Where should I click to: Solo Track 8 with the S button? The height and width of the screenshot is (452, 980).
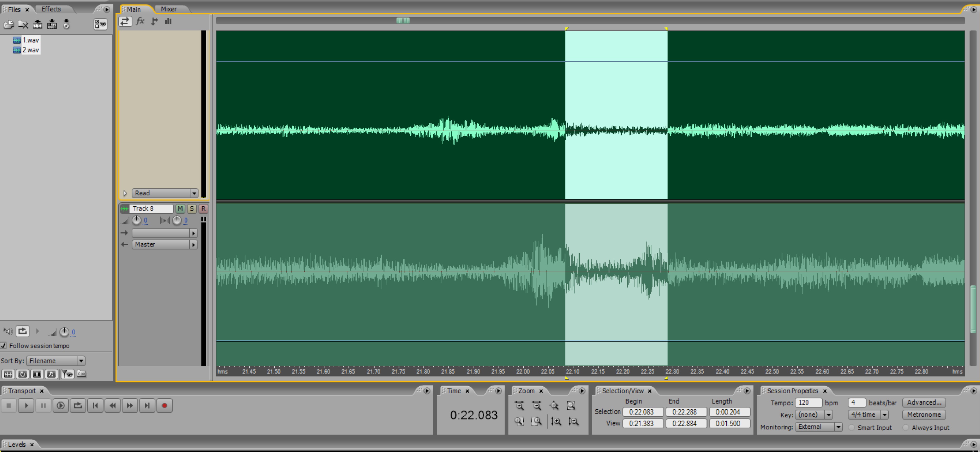(192, 208)
